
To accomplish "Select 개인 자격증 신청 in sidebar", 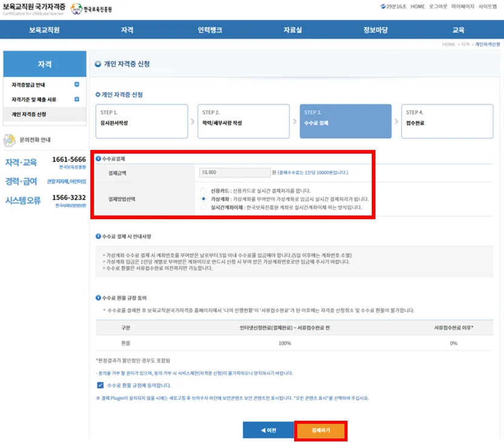I will [x=29, y=114].
